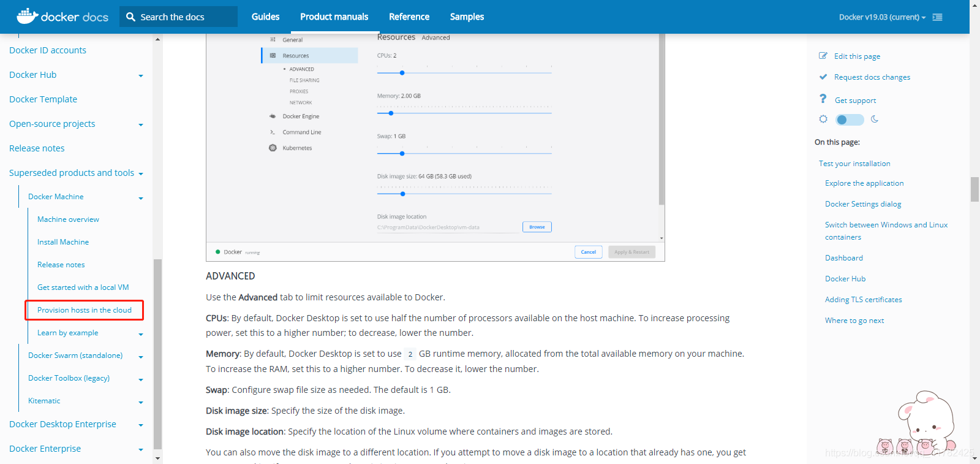Jump to Switch between Windows and Linux containers
Image resolution: width=980 pixels, height=464 pixels.
click(x=886, y=231)
